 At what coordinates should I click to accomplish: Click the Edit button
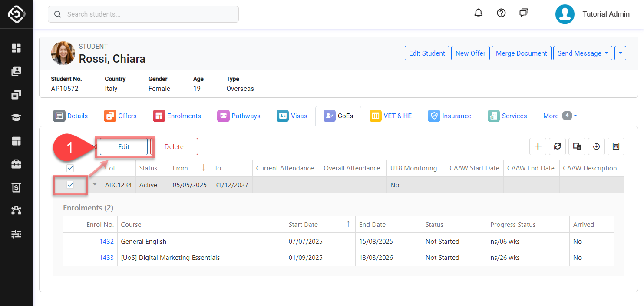(x=124, y=147)
